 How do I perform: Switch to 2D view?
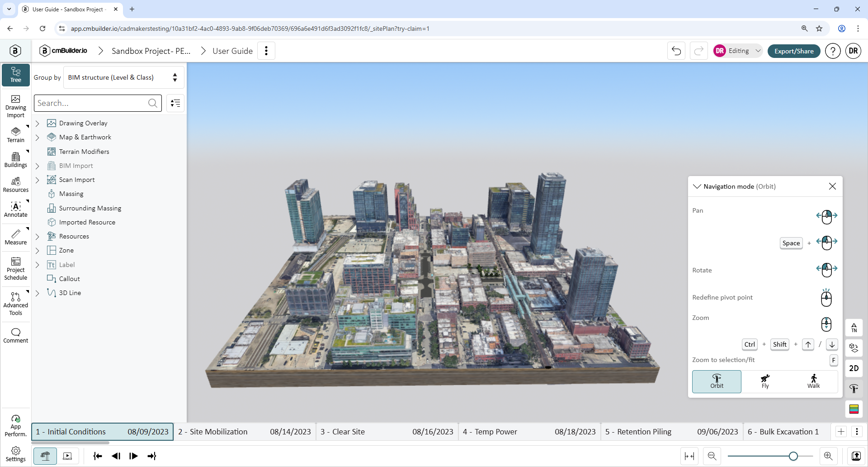(x=854, y=368)
